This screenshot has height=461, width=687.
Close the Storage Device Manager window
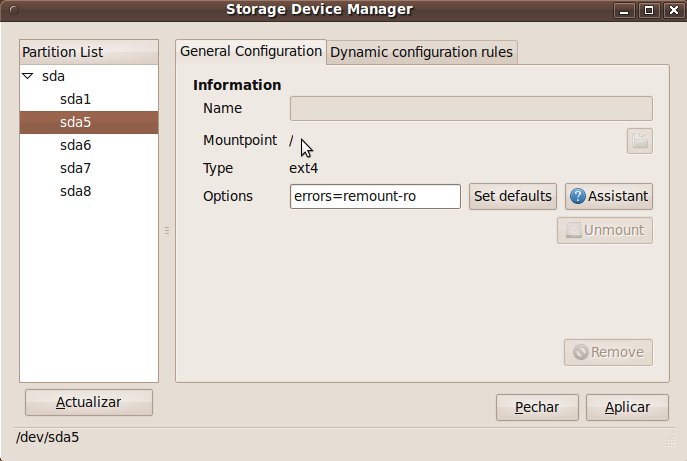[673, 10]
